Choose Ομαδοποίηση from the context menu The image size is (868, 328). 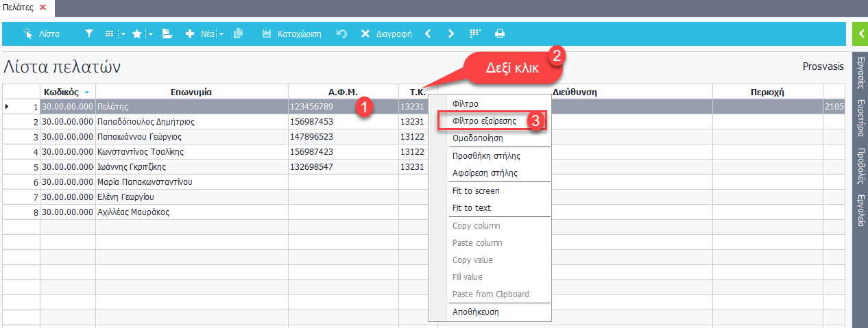478,138
